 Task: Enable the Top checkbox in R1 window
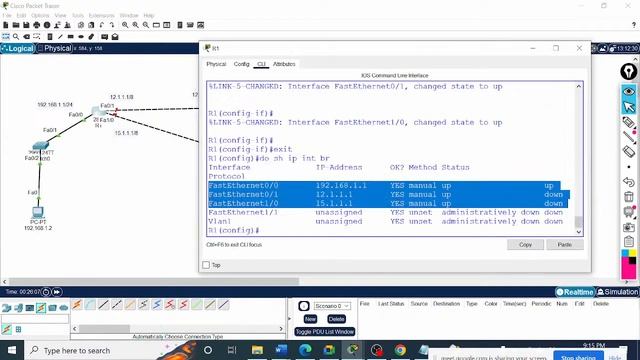(x=206, y=265)
